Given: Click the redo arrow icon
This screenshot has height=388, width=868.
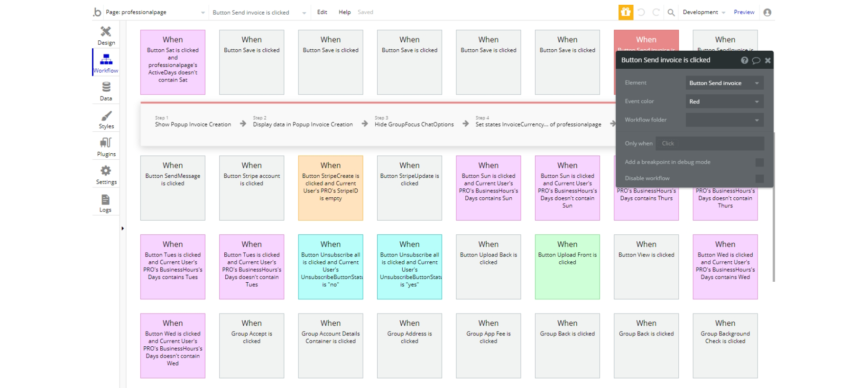Looking at the screenshot, I should 656,12.
